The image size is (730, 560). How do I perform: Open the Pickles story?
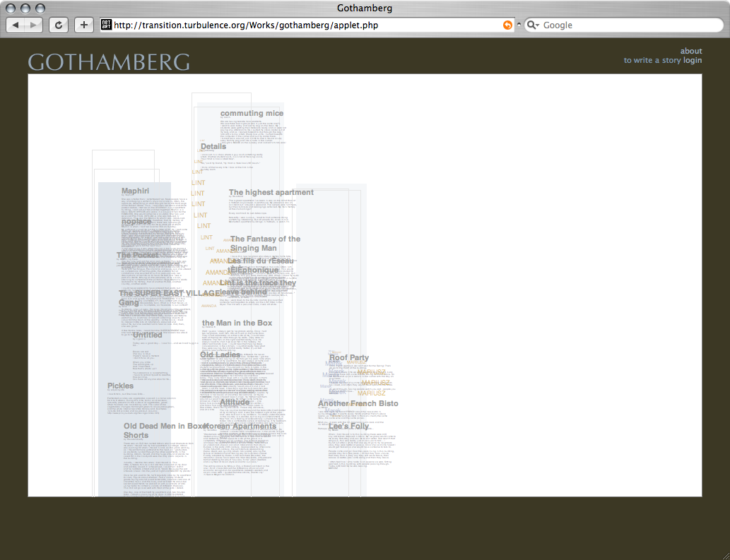click(x=120, y=386)
